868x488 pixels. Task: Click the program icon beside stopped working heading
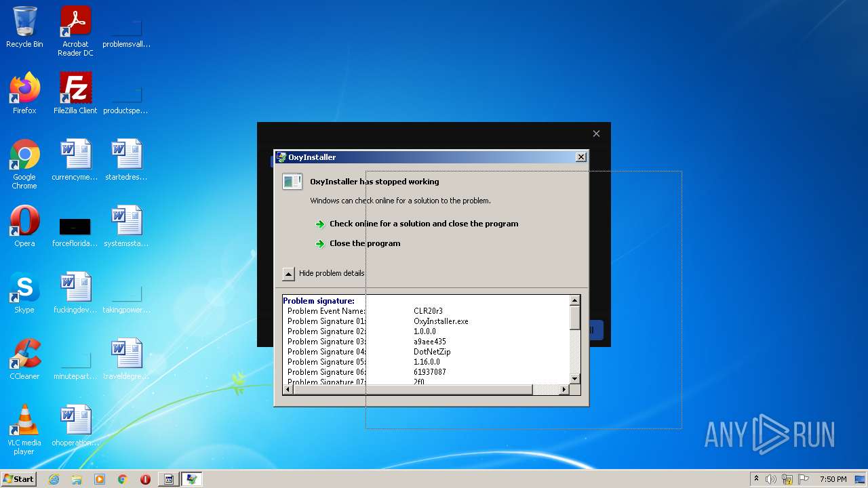(x=292, y=182)
